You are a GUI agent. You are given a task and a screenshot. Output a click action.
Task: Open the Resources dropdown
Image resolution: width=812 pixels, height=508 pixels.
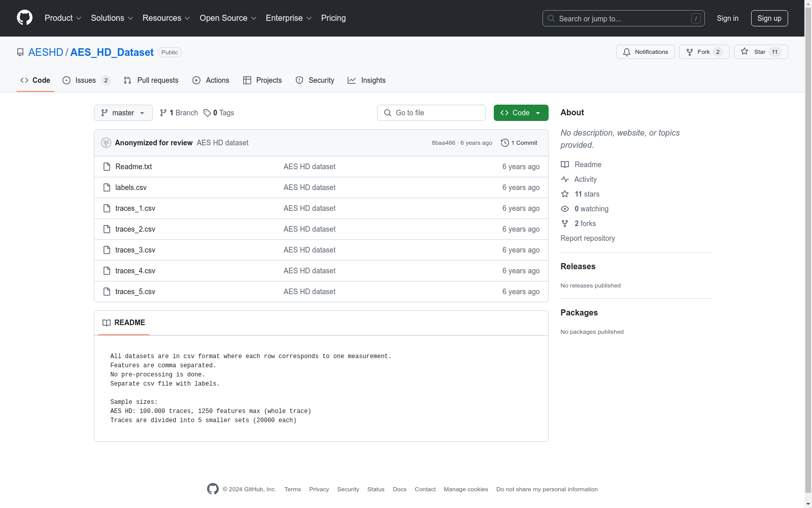coord(166,18)
